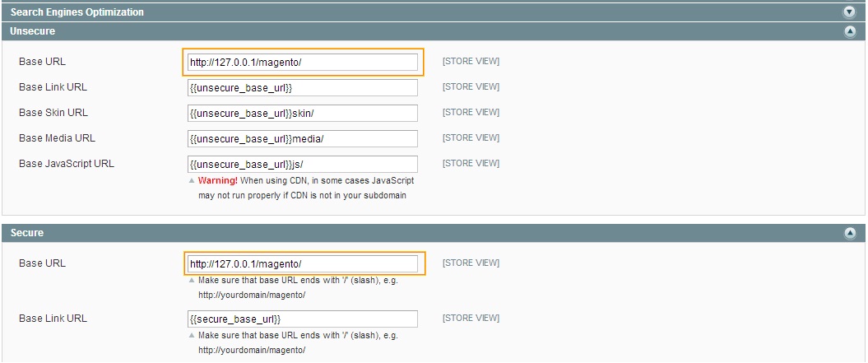Edit the Base Skin URL text field
Screen dimensions: 868x363
coord(302,114)
